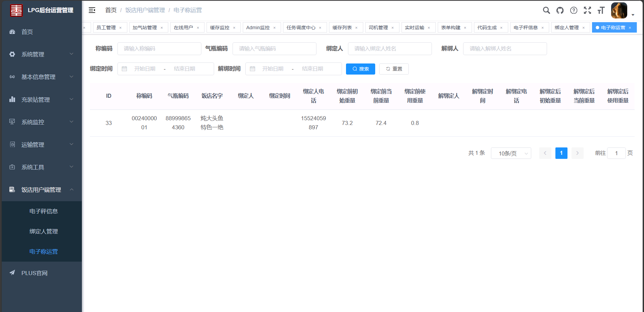Screen dimensions: 644x312
Task: Open the 10条/页 page size dropdown
Action: click(x=511, y=153)
